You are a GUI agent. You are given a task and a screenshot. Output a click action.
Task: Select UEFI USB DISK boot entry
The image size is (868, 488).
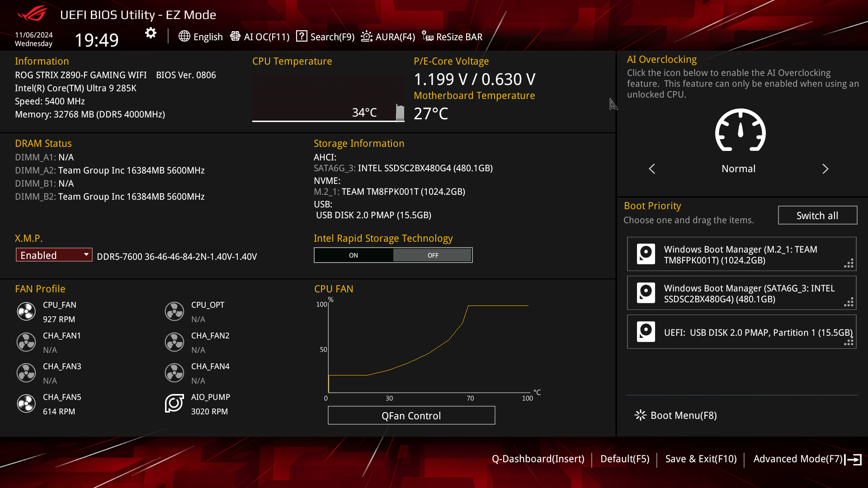click(741, 332)
